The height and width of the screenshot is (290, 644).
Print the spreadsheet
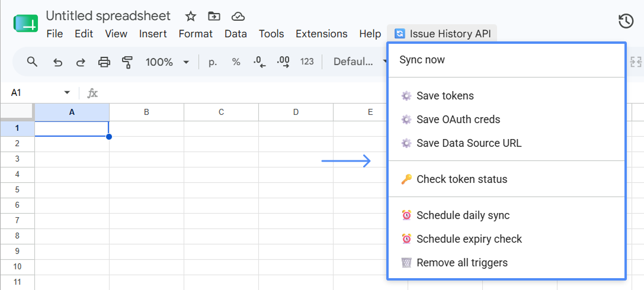coord(104,62)
